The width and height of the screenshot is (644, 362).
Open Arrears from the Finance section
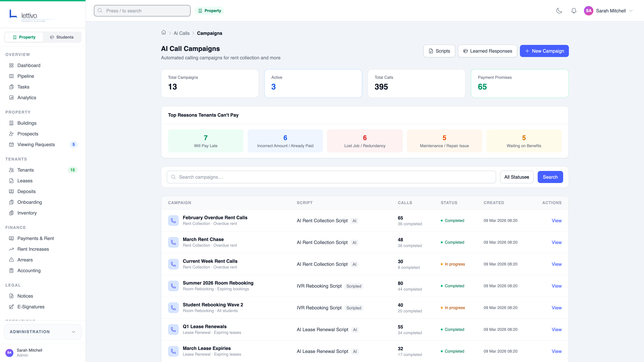tap(25, 260)
